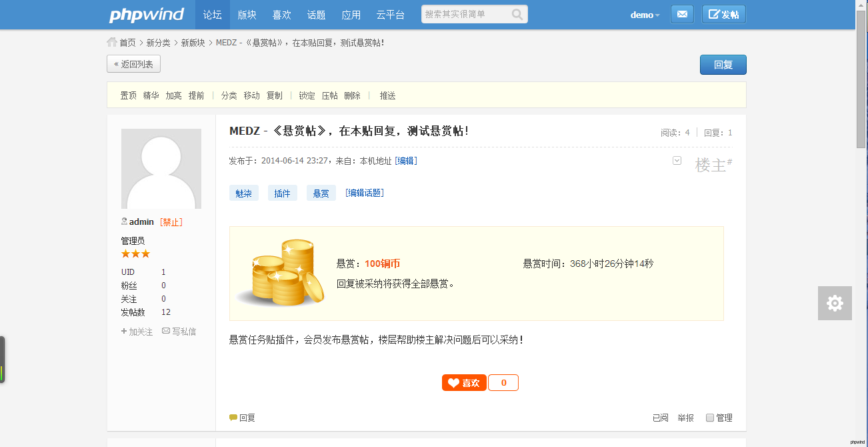Click the admin avatar image

[x=161, y=169]
